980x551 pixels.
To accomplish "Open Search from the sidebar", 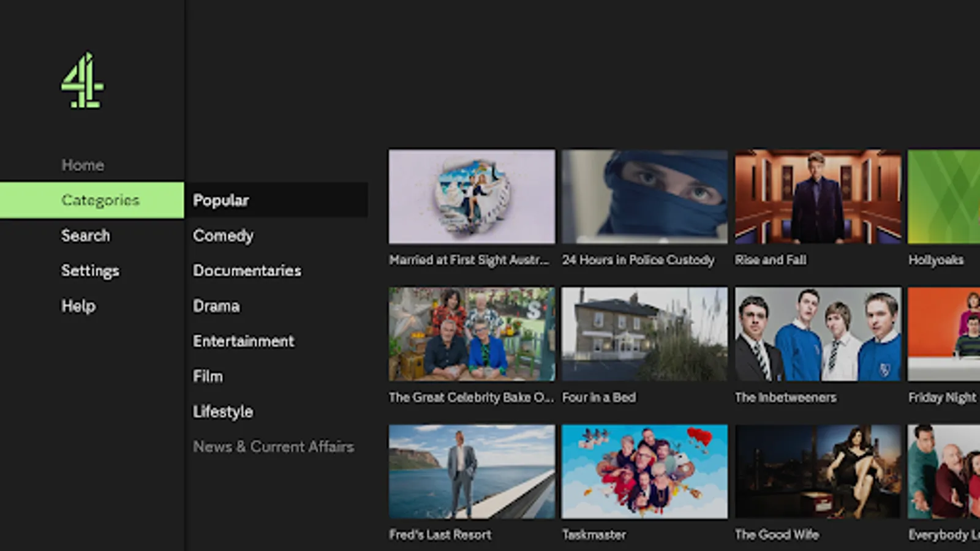I will 86,236.
